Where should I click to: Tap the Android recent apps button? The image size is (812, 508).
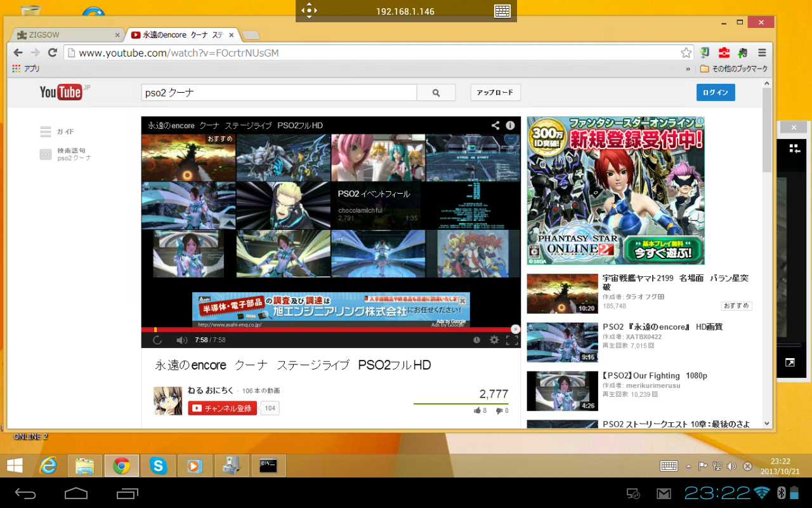coord(127,493)
